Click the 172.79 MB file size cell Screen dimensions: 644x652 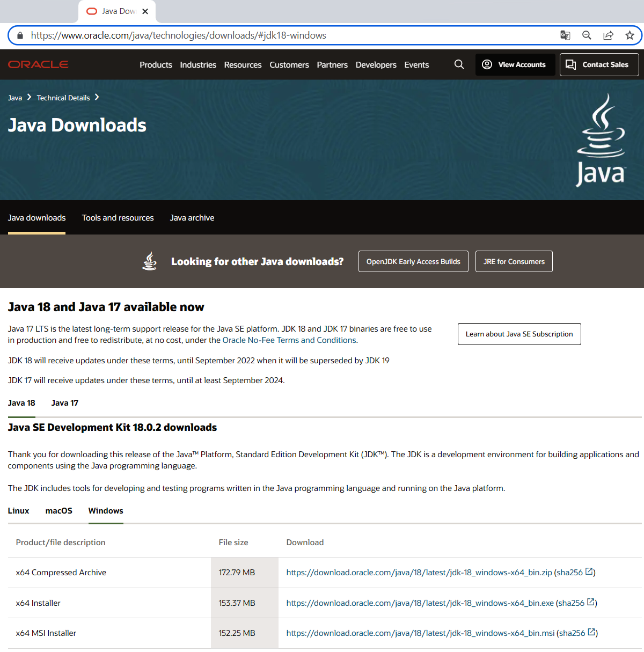pyautogui.click(x=245, y=573)
